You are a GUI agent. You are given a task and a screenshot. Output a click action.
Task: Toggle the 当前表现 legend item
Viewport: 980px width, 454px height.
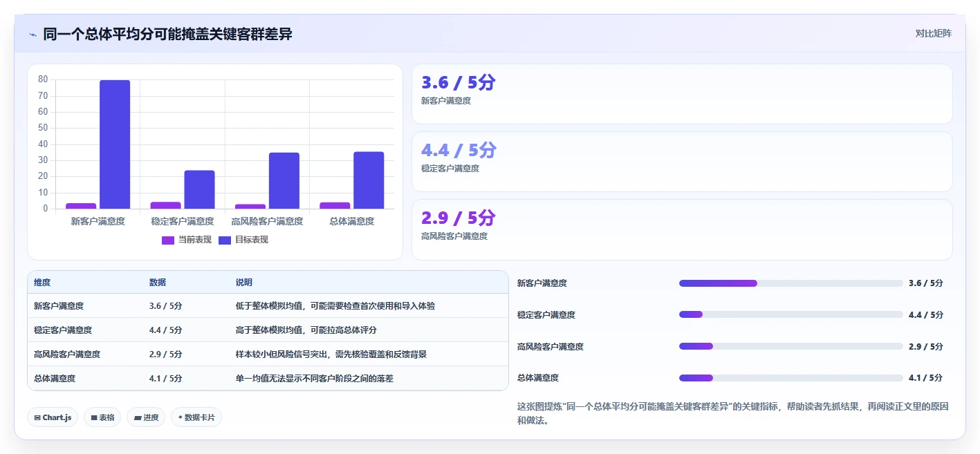pyautogui.click(x=186, y=240)
